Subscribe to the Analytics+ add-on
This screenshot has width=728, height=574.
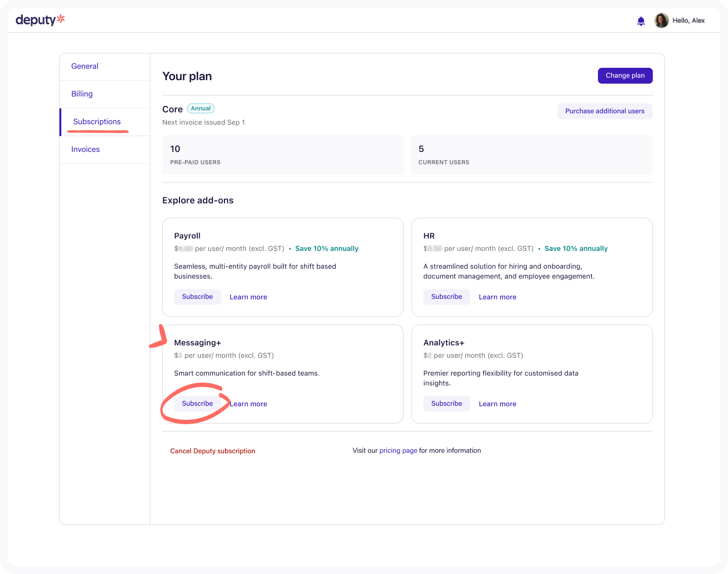pos(447,404)
